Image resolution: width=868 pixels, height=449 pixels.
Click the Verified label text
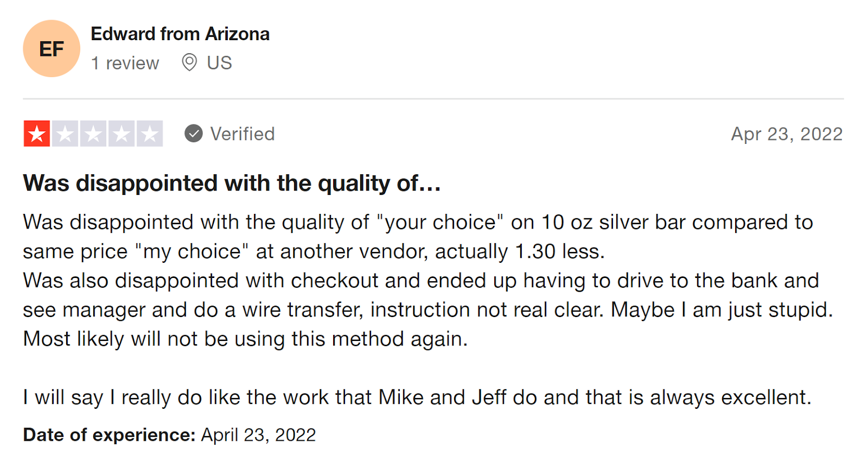tap(242, 134)
